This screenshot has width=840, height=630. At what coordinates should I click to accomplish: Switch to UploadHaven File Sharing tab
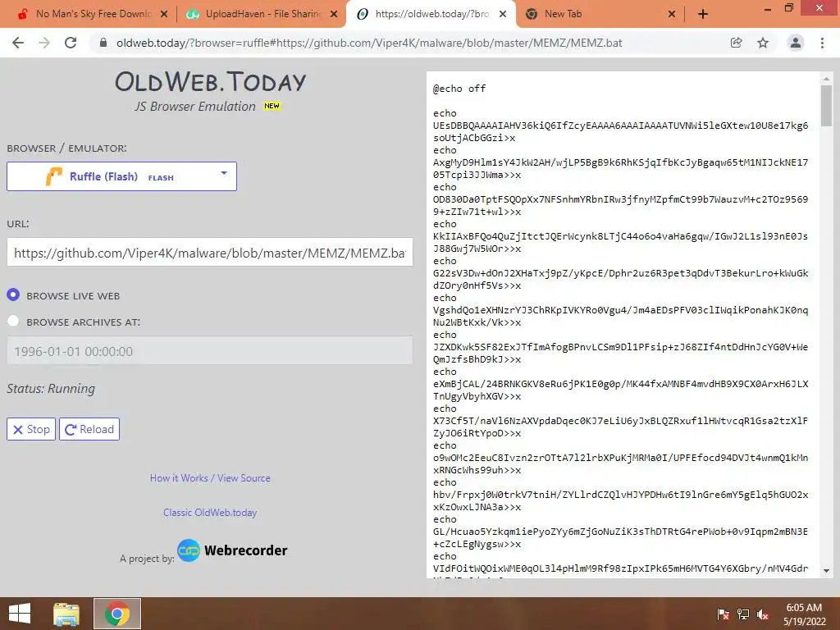[262, 15]
